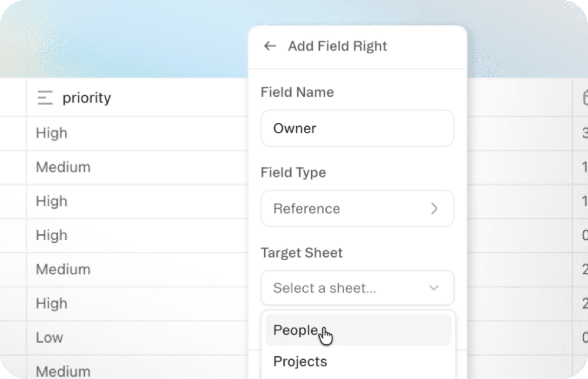This screenshot has width=588, height=379.
Task: Click the partially visible column icon at right edge
Action: click(585, 98)
